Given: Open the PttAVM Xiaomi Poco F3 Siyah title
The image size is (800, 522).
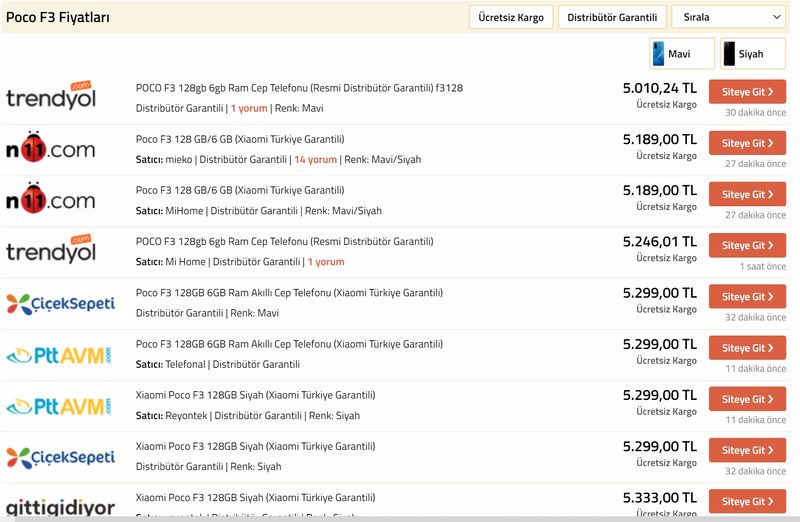Looking at the screenshot, I should coord(255,395).
